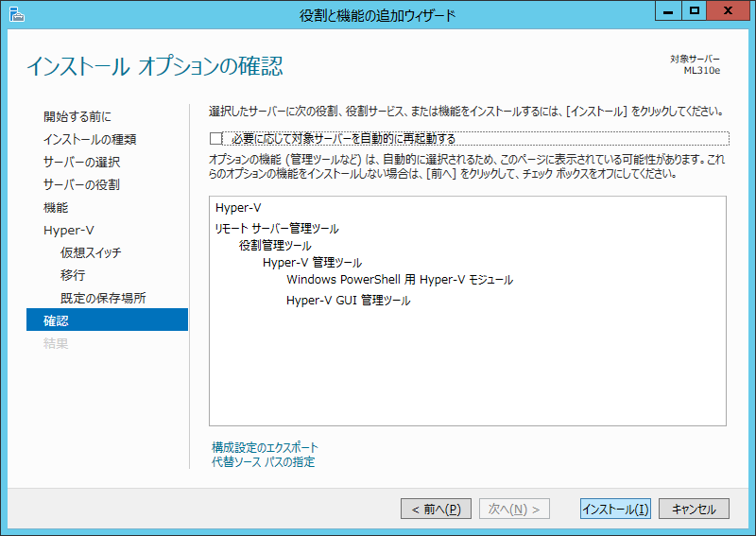The image size is (756, 536).
Task: Open the 開始する前に step
Action: point(77,117)
